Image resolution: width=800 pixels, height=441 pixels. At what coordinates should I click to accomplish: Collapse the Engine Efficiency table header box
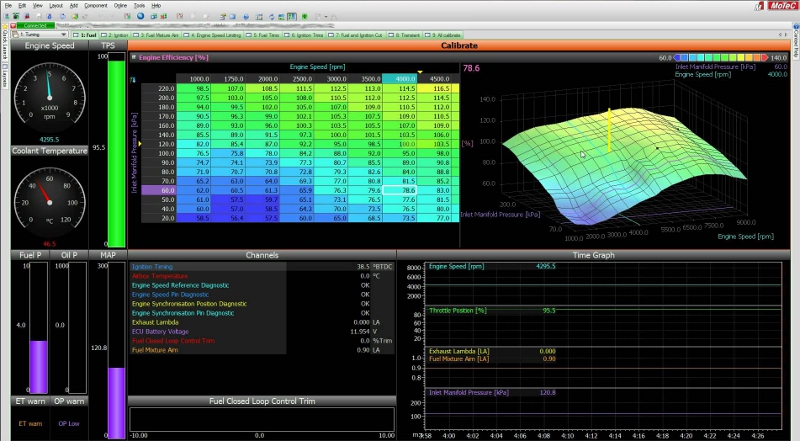point(134,58)
